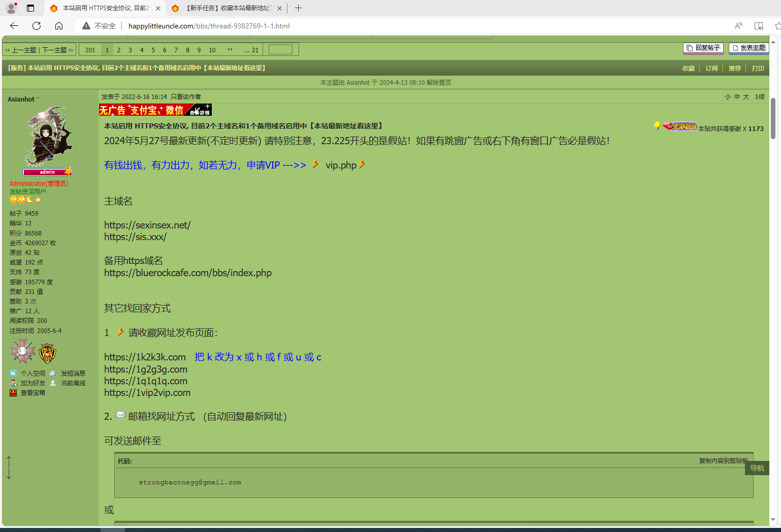Viewport: 781px width, 532px height.
Task: Click the 回复帖子 reply button
Action: point(703,48)
